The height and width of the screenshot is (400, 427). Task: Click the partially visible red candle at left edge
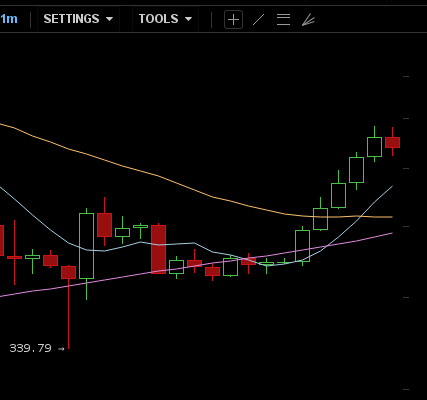pyautogui.click(x=2, y=240)
